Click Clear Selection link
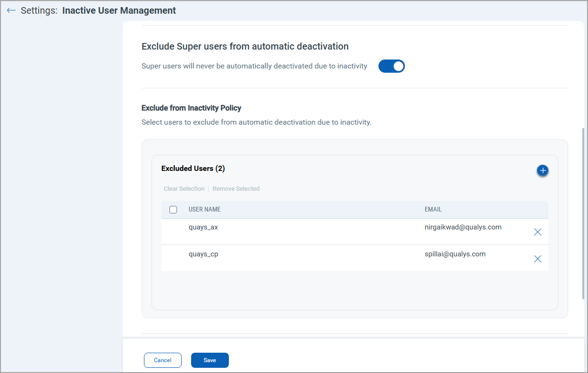 (x=184, y=189)
